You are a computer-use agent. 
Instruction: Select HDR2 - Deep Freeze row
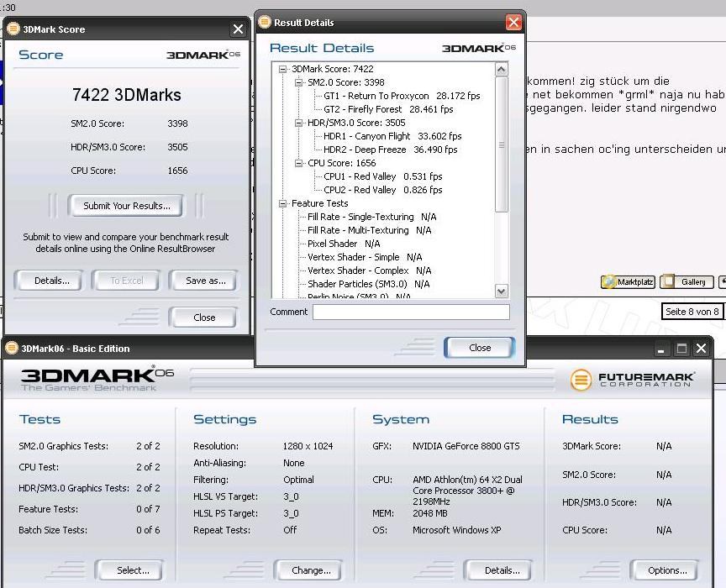point(391,150)
